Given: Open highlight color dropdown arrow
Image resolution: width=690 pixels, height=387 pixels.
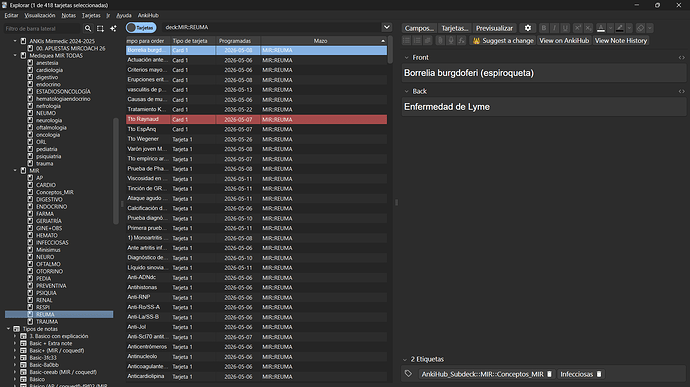Looking at the screenshot, I should point(629,28).
